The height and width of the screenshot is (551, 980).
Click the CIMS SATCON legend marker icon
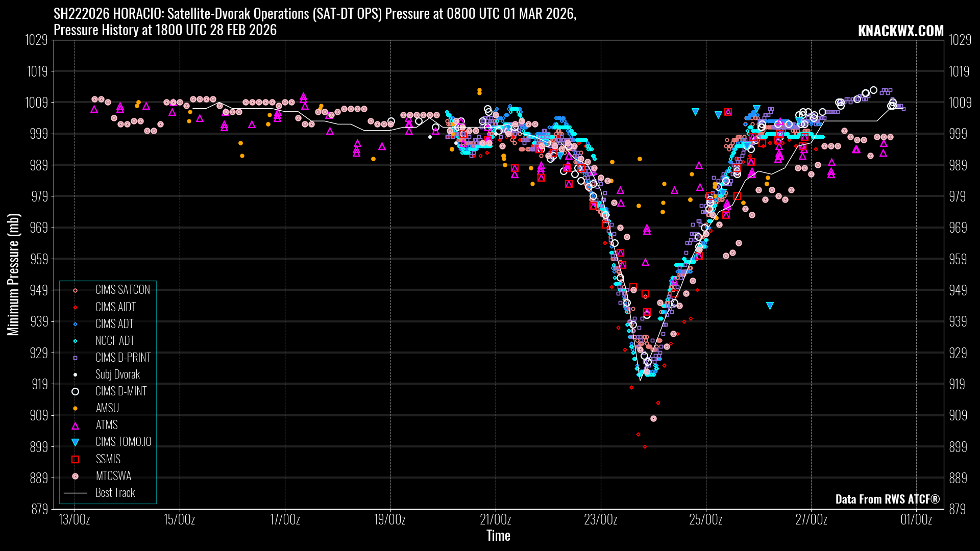pos(75,290)
